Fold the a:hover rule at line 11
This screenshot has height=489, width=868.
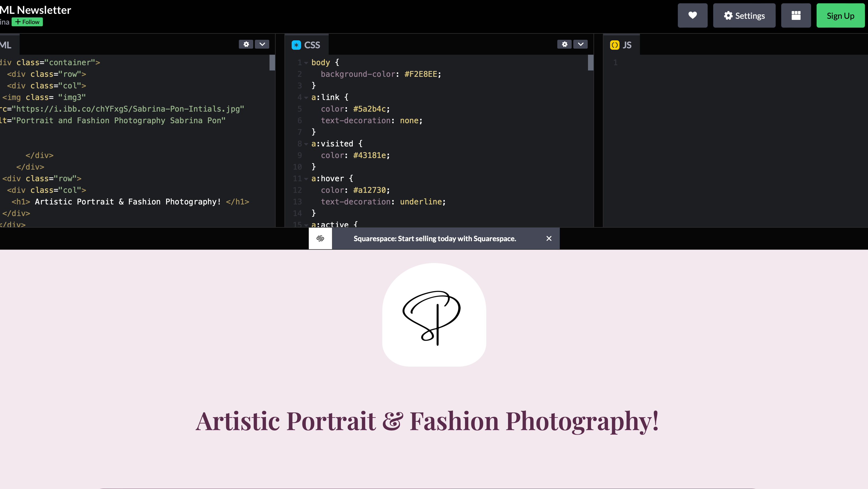(x=306, y=179)
